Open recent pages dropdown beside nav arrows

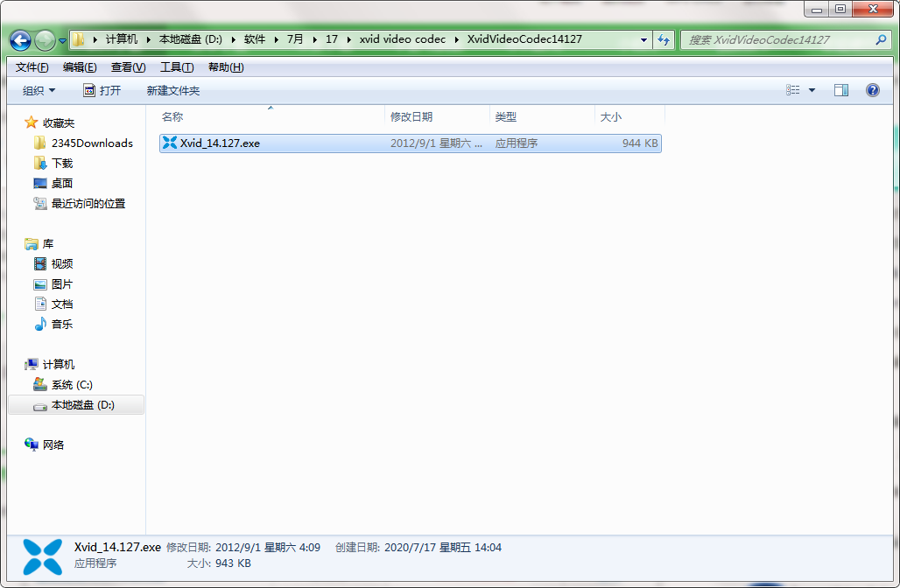pyautogui.click(x=62, y=41)
